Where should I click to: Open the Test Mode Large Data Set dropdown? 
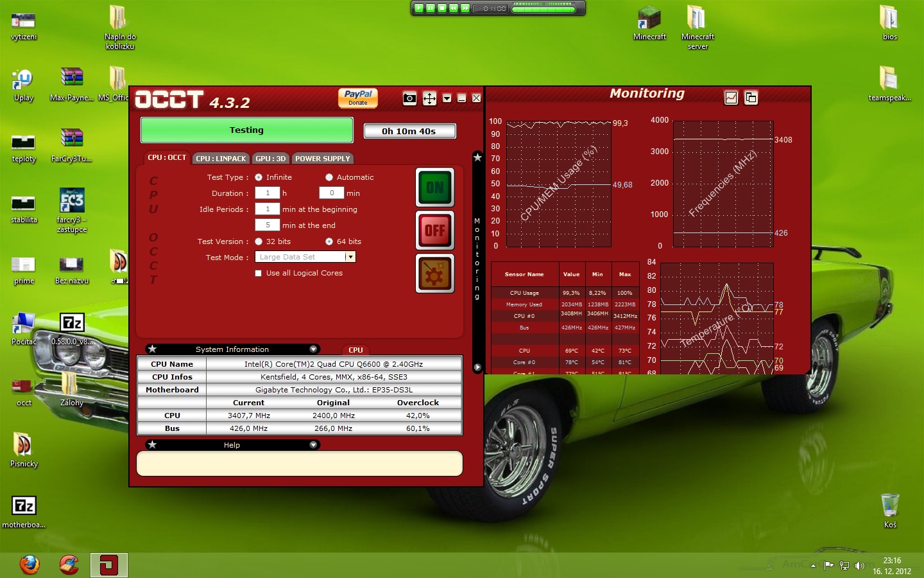coord(305,257)
